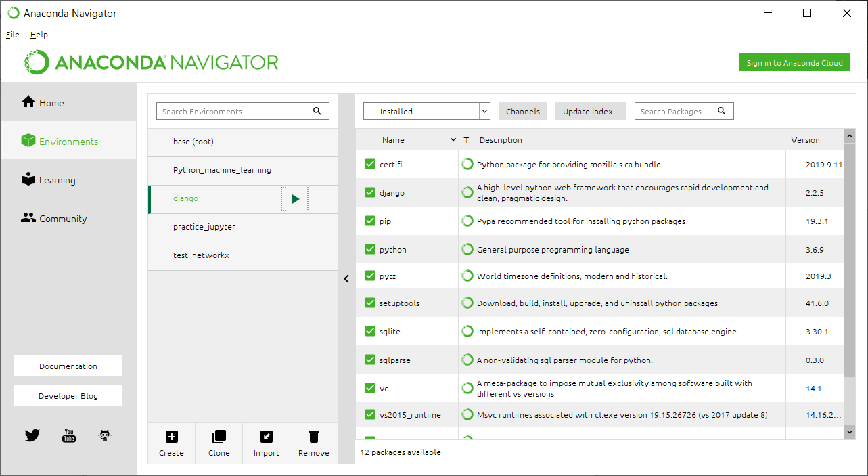Uncheck the pip package checkbox
Screen dimensions: 868x476
coord(369,221)
